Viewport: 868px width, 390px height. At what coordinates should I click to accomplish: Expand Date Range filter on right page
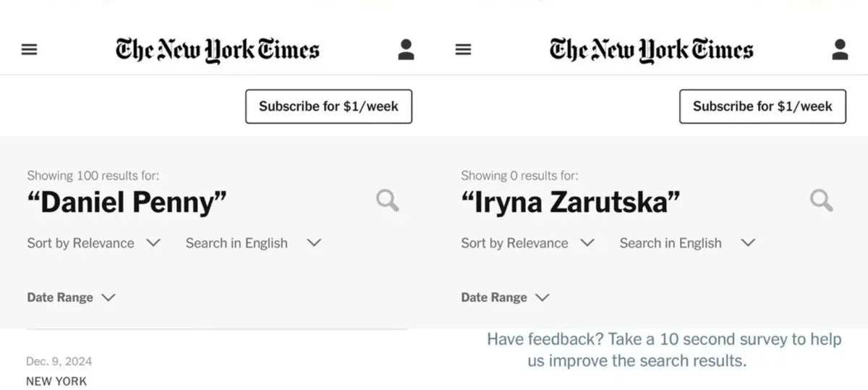click(505, 297)
